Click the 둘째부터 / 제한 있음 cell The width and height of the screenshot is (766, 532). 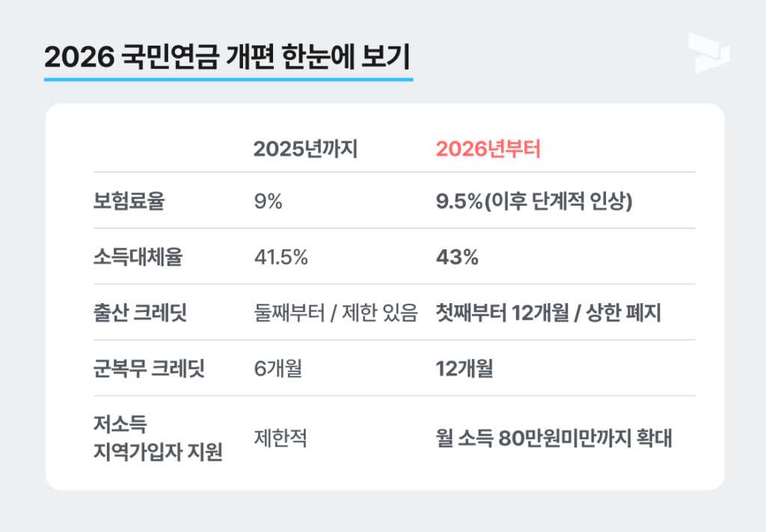coord(334,314)
